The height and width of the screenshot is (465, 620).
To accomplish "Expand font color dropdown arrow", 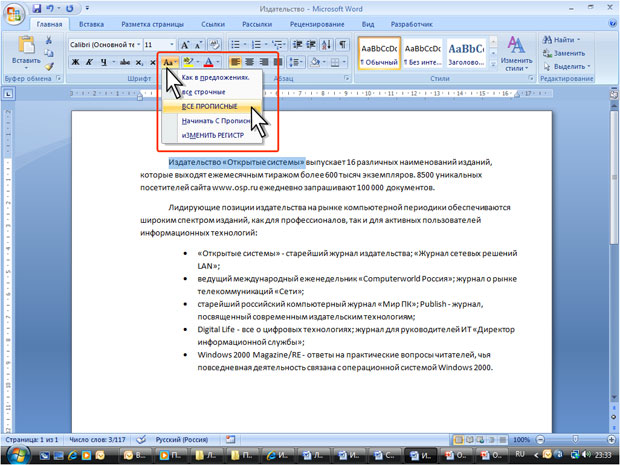I will tap(218, 62).
